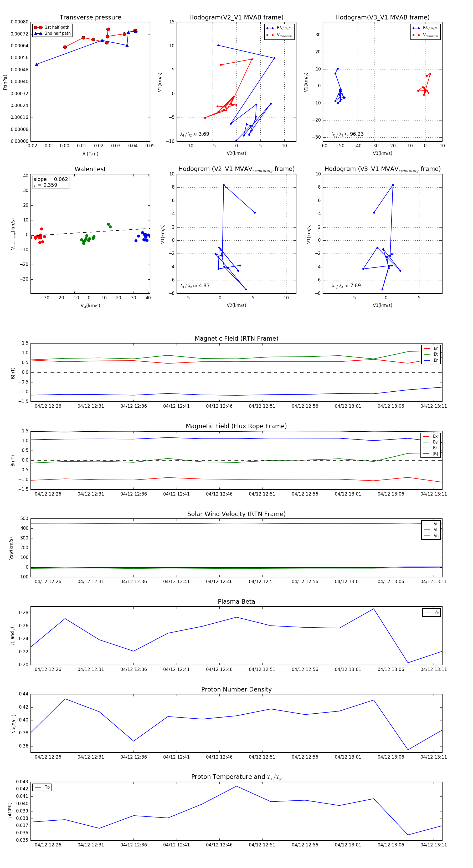Click the "Solar Wind Velocity (RTN Frame)" title
473x868 pixels.
(236, 514)
